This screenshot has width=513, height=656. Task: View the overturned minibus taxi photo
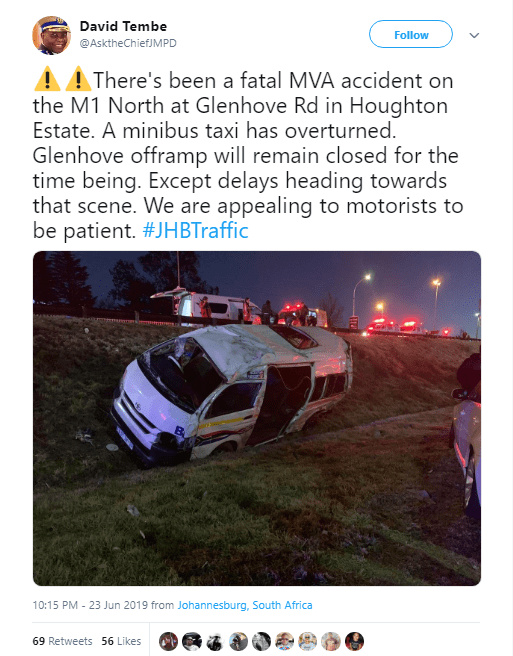257,418
